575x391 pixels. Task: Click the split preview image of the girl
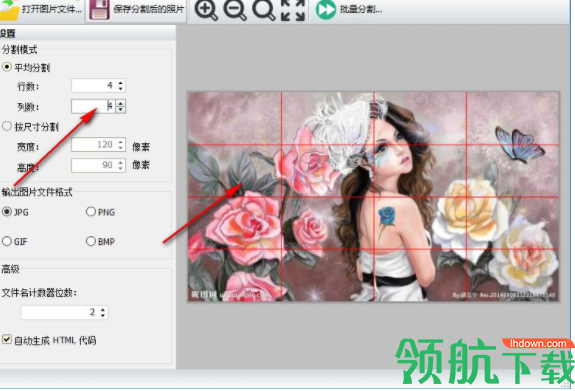[x=373, y=197]
